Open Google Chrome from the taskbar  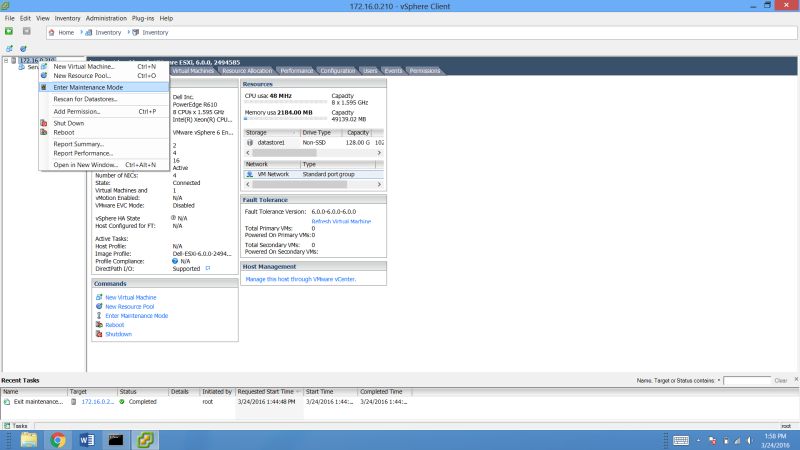[58, 440]
